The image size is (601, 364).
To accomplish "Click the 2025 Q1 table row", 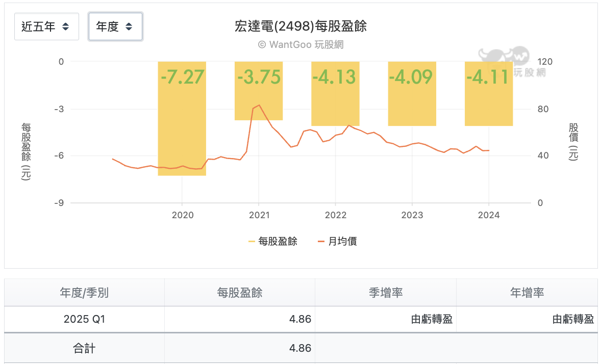I will tap(84, 320).
